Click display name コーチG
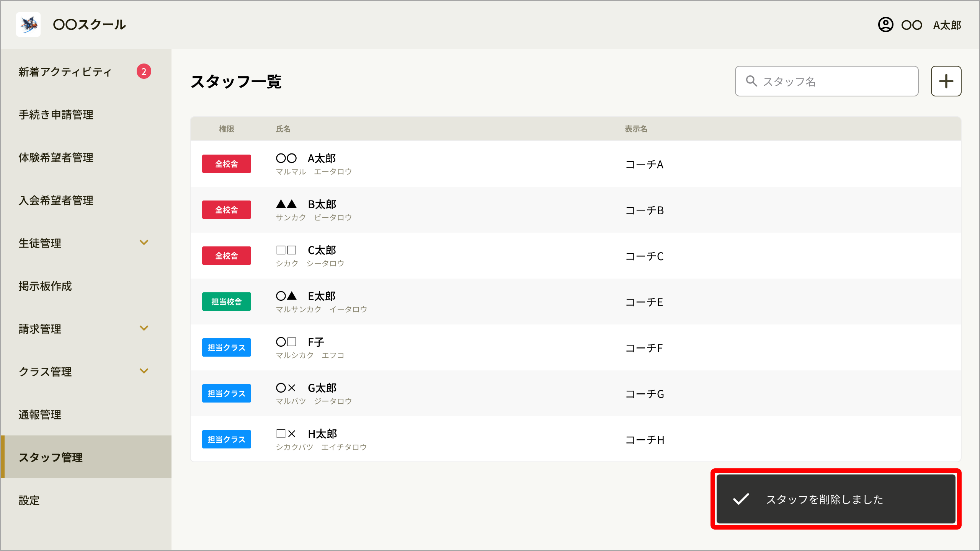Image resolution: width=980 pixels, height=551 pixels. [x=645, y=394]
